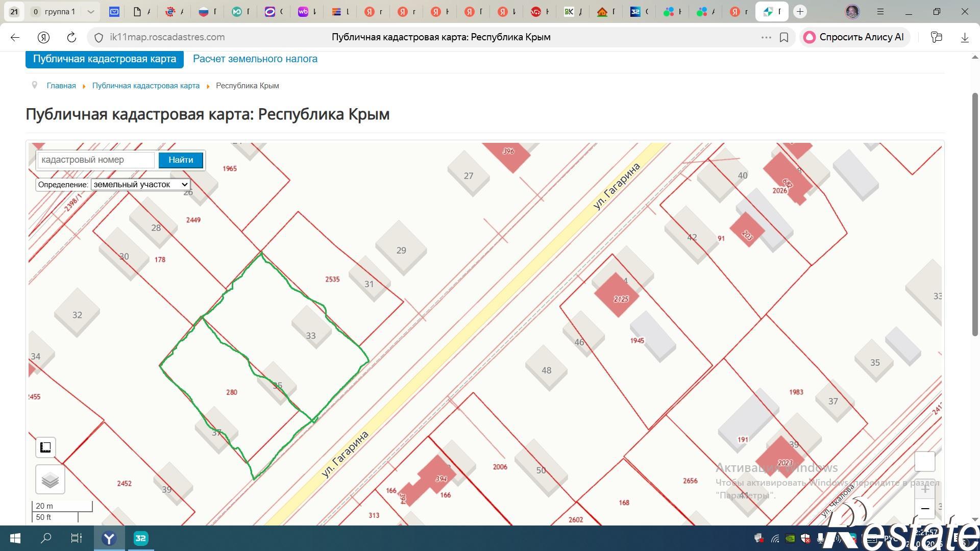The image size is (980, 551).
Task: Expand the Определение land type dropdown
Action: (x=140, y=184)
